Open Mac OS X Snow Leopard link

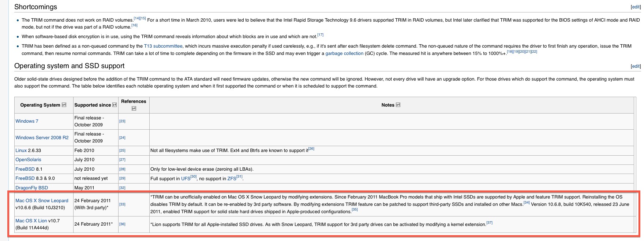coord(42,201)
